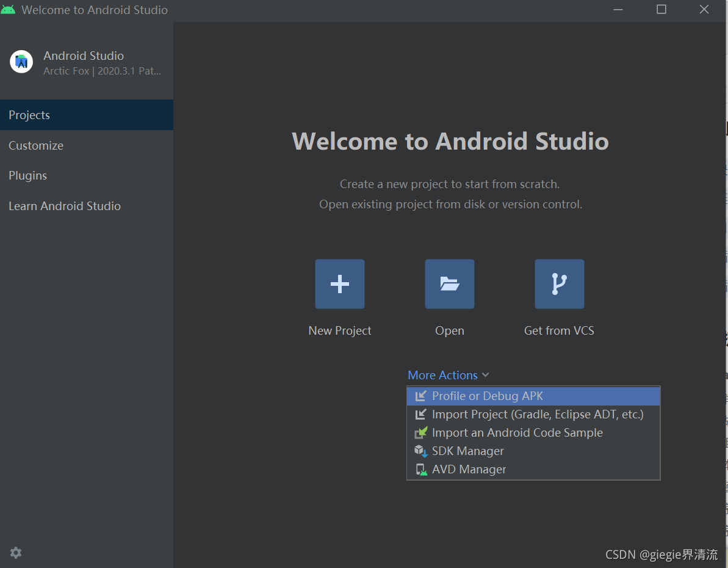Click the SDK Manager cube icon
Image resolution: width=728 pixels, height=568 pixels.
pyautogui.click(x=420, y=451)
